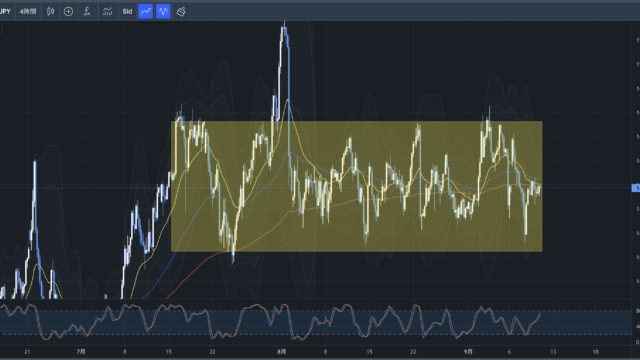The height and width of the screenshot is (360, 640).
Task: Click the eraser clear drawings icon
Action: click(x=181, y=11)
